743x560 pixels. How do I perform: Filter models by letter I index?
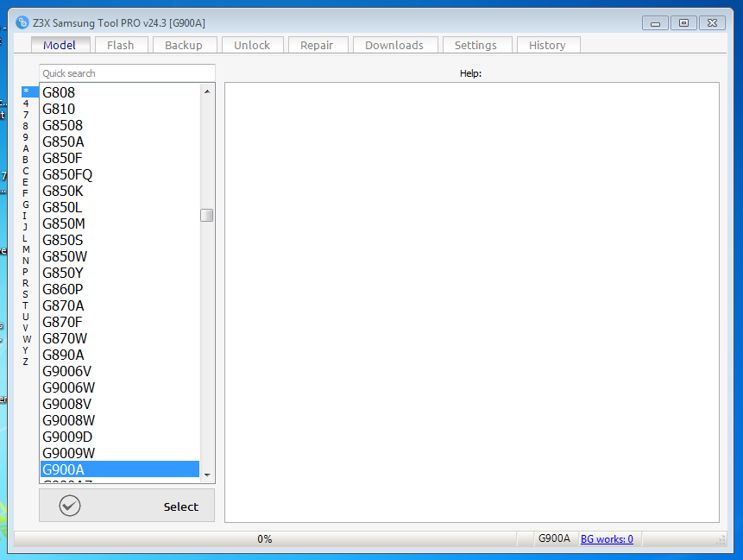[x=26, y=216]
